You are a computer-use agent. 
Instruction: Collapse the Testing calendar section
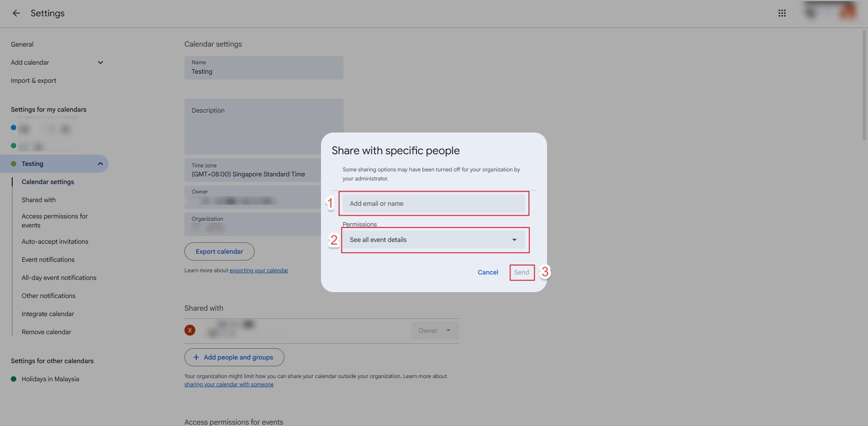(100, 164)
